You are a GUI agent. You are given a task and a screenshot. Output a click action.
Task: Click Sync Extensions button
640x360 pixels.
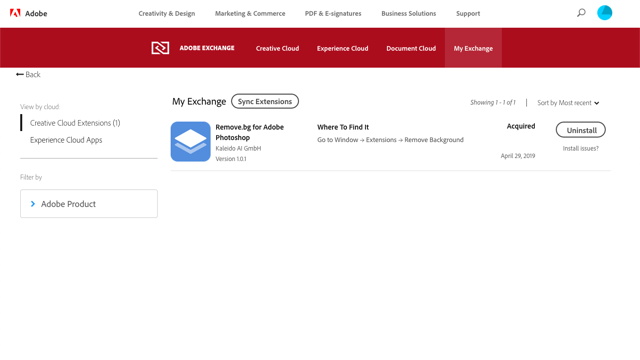(x=265, y=101)
